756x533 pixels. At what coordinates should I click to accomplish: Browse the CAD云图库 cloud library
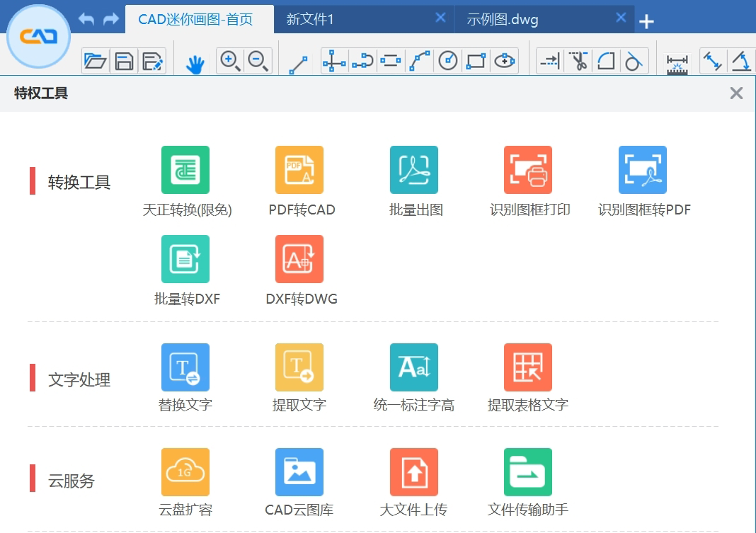pos(299,472)
